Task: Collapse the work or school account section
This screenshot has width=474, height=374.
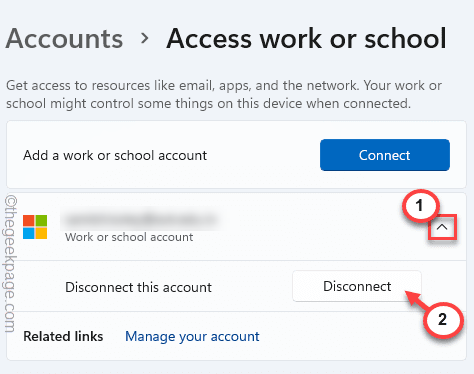Action: (442, 227)
